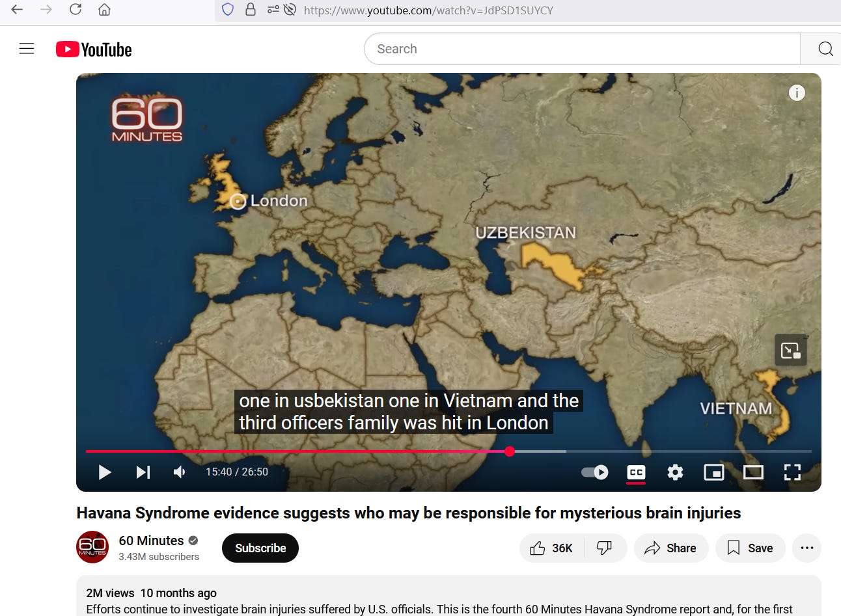Turn off the autoplay switch
The image size is (841, 616).
click(595, 472)
